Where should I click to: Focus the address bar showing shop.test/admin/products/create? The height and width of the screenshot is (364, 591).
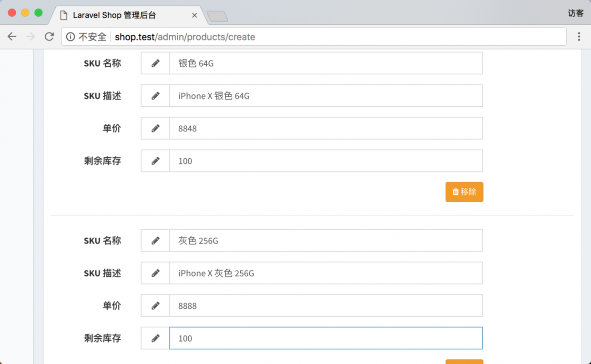pyautogui.click(x=314, y=37)
